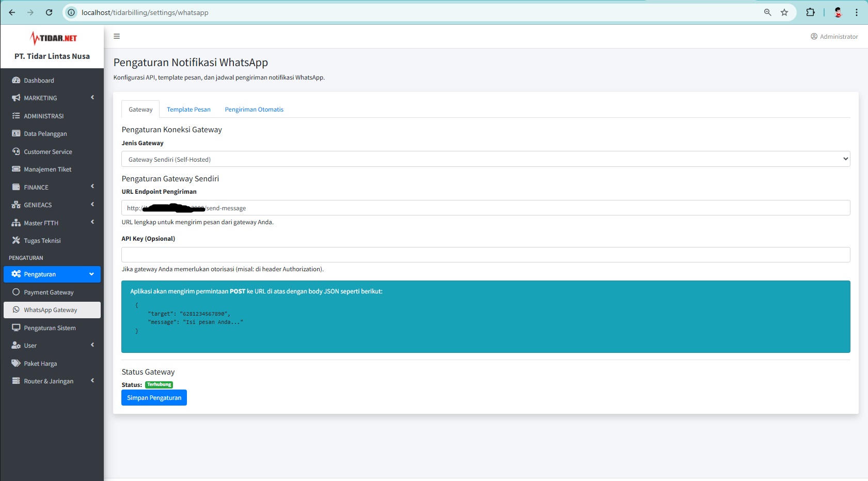The image size is (868, 481).
Task: Click the GENIEACS network icon
Action: 16,205
